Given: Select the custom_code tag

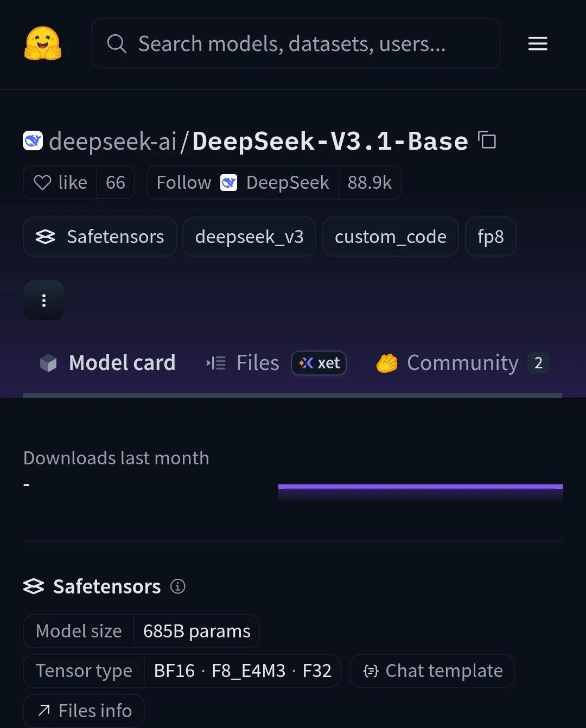Looking at the screenshot, I should [391, 237].
